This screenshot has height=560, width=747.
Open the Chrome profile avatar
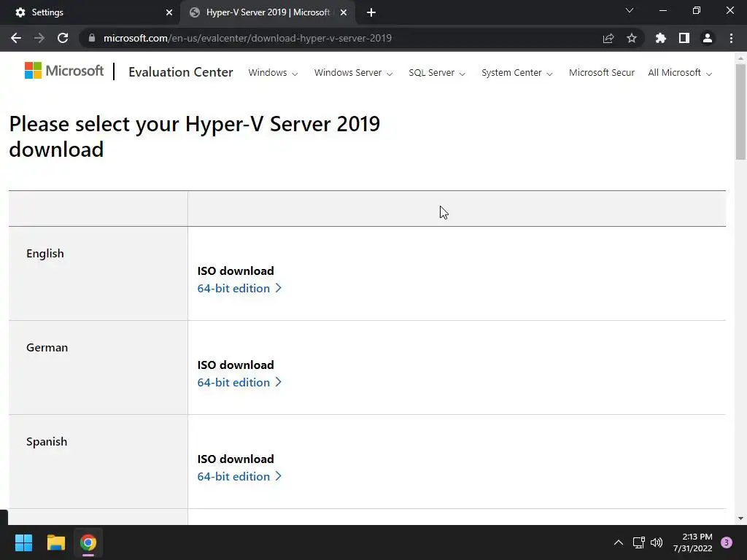[x=708, y=38]
